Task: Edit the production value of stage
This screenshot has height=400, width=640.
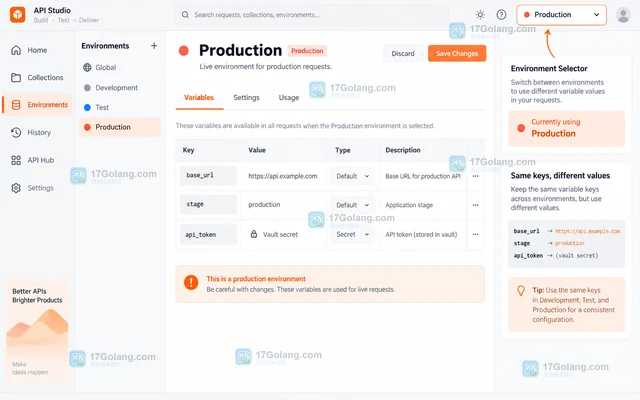Action: click(x=264, y=204)
